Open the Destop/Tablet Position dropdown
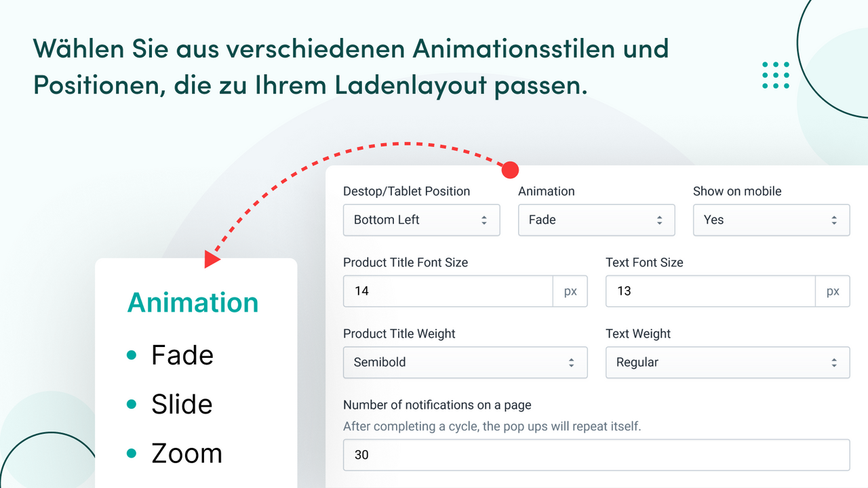 coord(421,220)
